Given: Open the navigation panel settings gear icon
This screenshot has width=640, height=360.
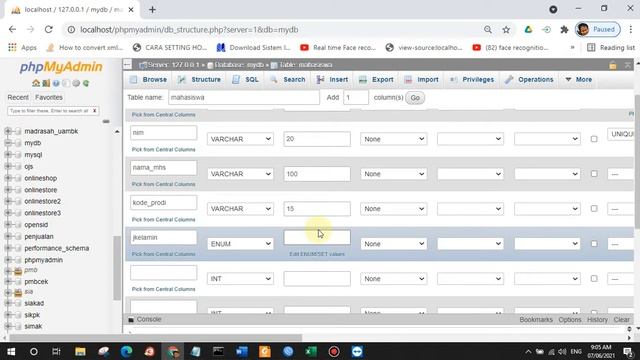Looking at the screenshot, I should (76, 83).
